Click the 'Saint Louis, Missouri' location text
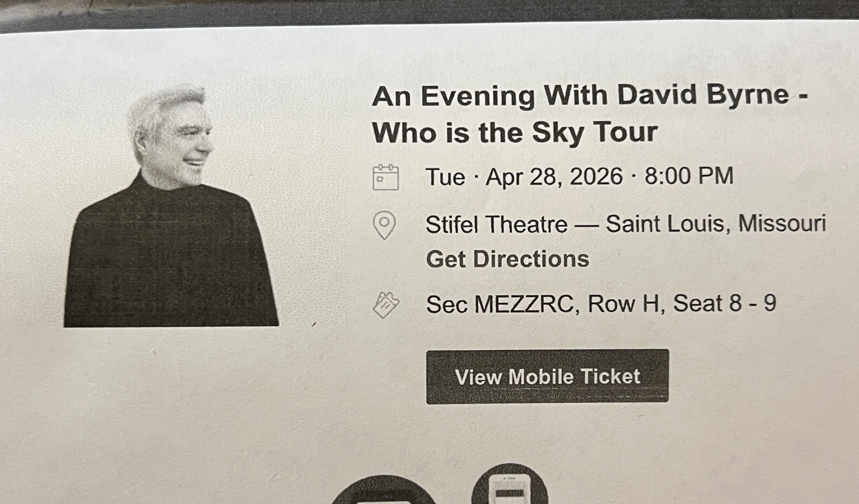The image size is (859, 504). [x=716, y=223]
